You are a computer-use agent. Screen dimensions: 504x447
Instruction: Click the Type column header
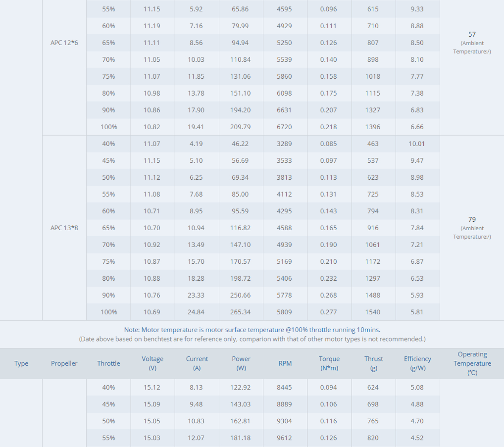point(21,363)
